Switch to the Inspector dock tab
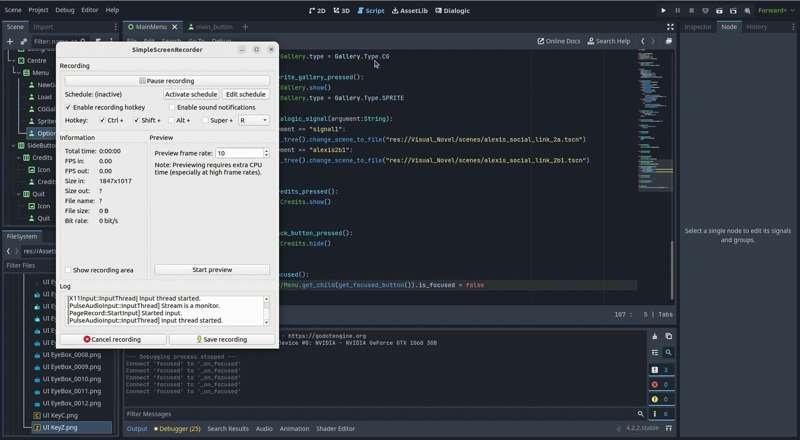800x440 pixels. point(697,27)
